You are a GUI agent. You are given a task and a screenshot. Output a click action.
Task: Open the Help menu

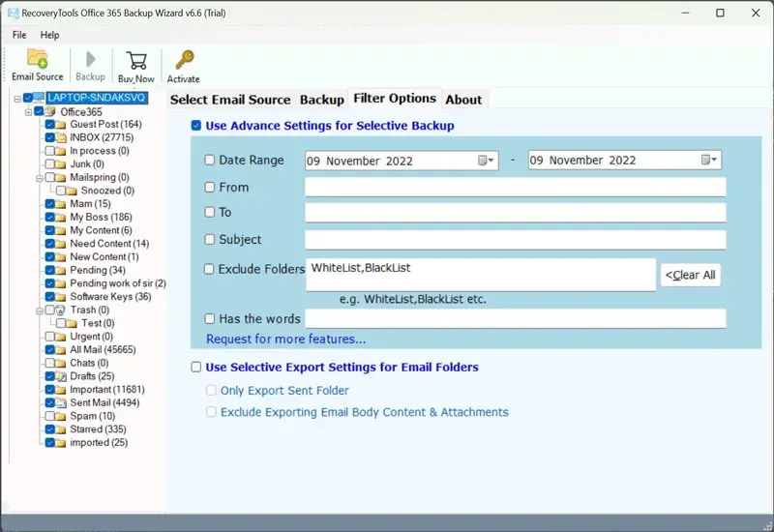[49, 35]
